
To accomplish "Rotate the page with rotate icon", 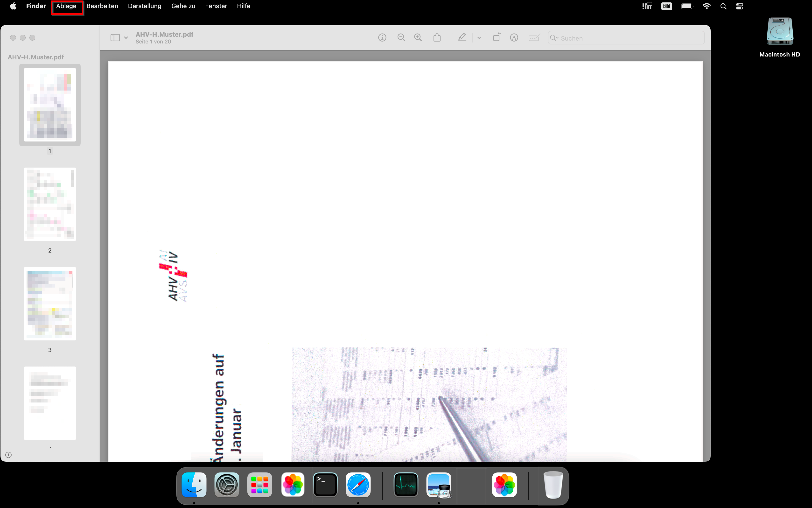I will pyautogui.click(x=497, y=37).
